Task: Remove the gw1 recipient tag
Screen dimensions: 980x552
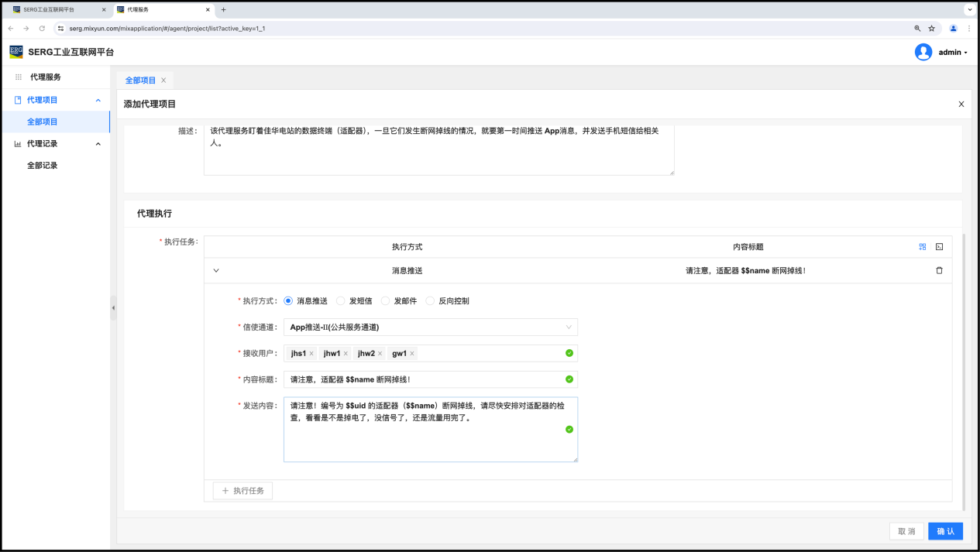Action: [x=412, y=354]
